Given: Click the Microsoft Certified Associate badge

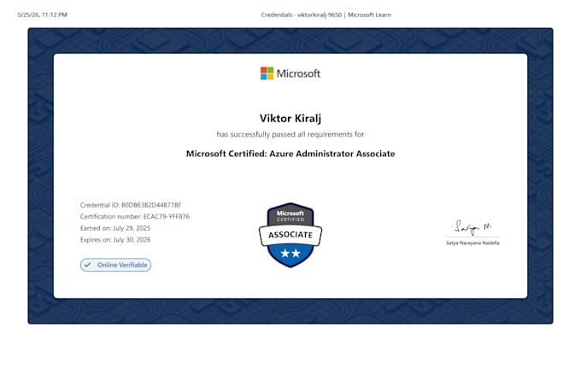Looking at the screenshot, I should (290, 235).
